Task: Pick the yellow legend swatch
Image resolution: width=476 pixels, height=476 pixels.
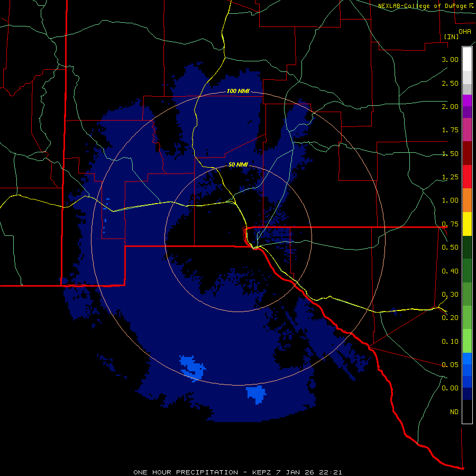Action: coord(467,224)
